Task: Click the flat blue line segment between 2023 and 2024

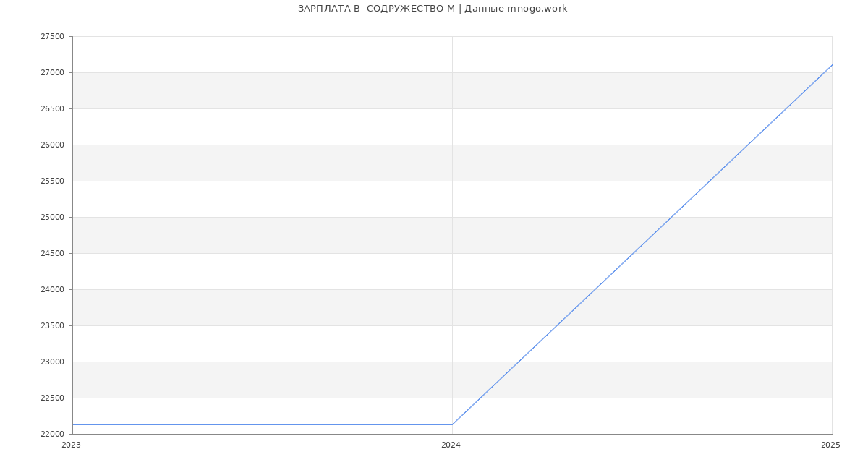Action: coord(260,424)
